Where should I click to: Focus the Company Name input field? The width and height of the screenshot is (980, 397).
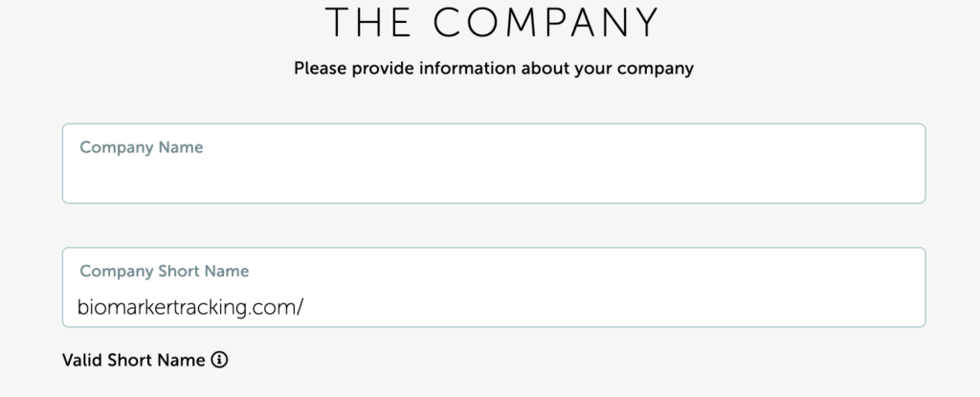[493, 175]
